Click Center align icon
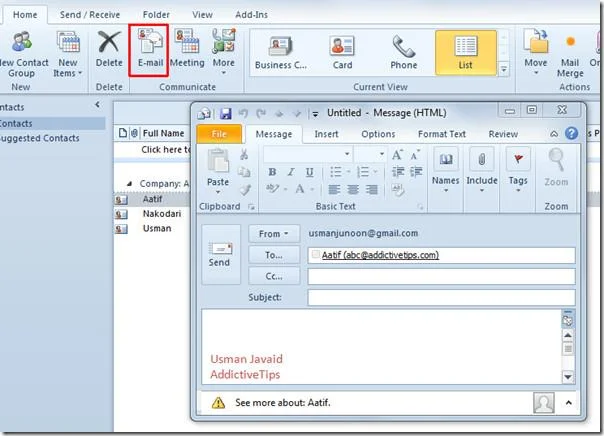 click(x=353, y=189)
